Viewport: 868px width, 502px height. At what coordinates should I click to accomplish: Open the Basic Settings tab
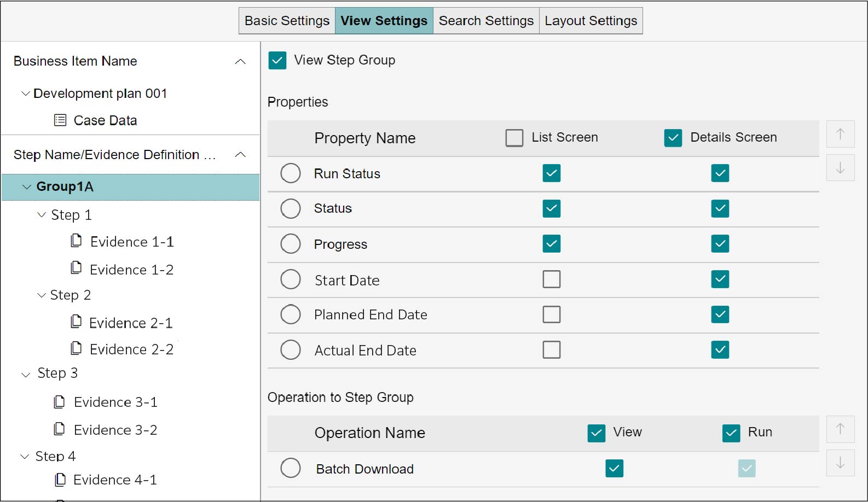pos(287,21)
